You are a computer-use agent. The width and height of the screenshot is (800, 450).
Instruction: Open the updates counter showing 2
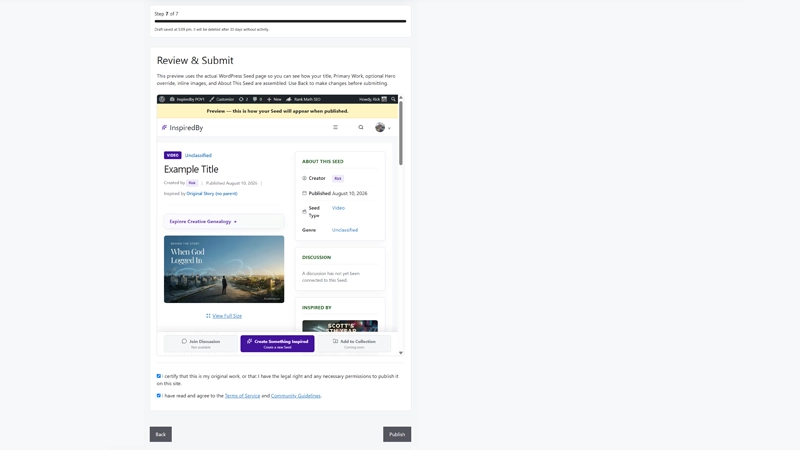(x=243, y=99)
